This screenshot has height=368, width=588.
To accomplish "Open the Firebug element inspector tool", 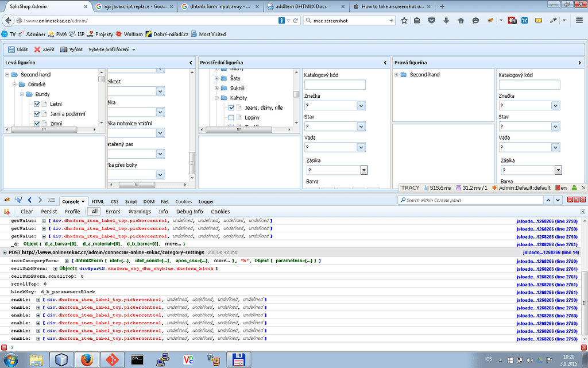I will tap(18, 201).
